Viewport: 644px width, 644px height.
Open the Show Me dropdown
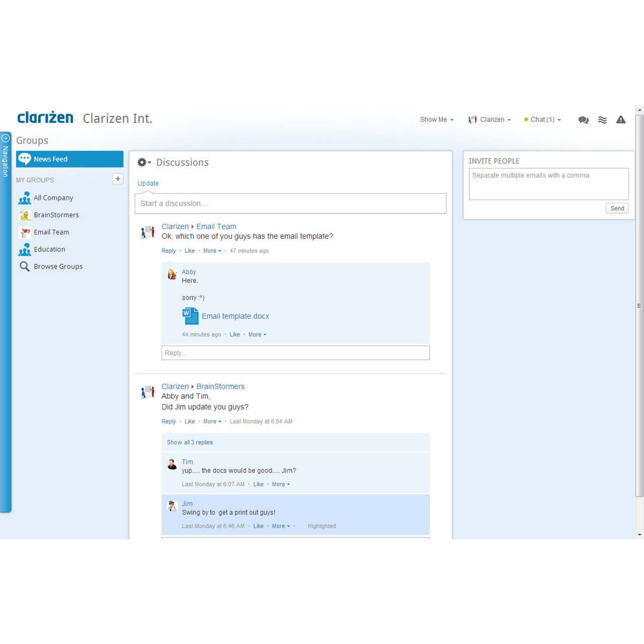click(x=436, y=120)
